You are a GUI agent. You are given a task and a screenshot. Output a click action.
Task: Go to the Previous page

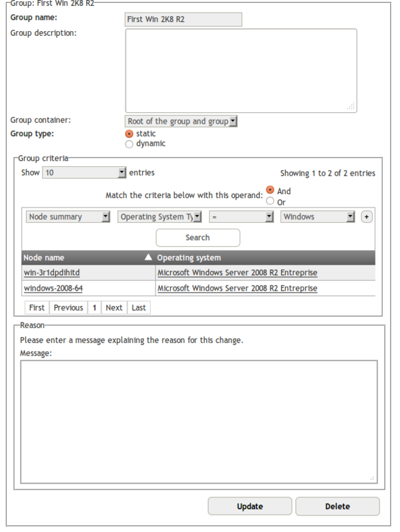68,308
